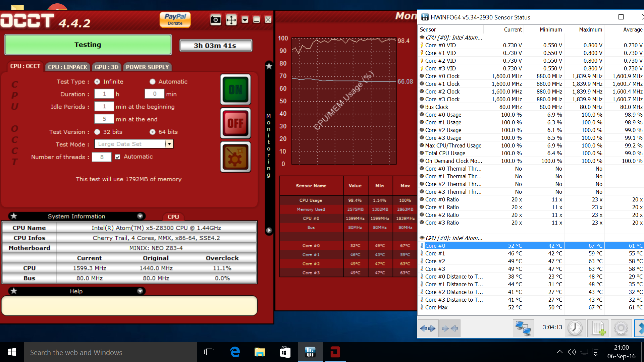Click HWiNFO expand columns arrows button

pyautogui.click(x=428, y=328)
